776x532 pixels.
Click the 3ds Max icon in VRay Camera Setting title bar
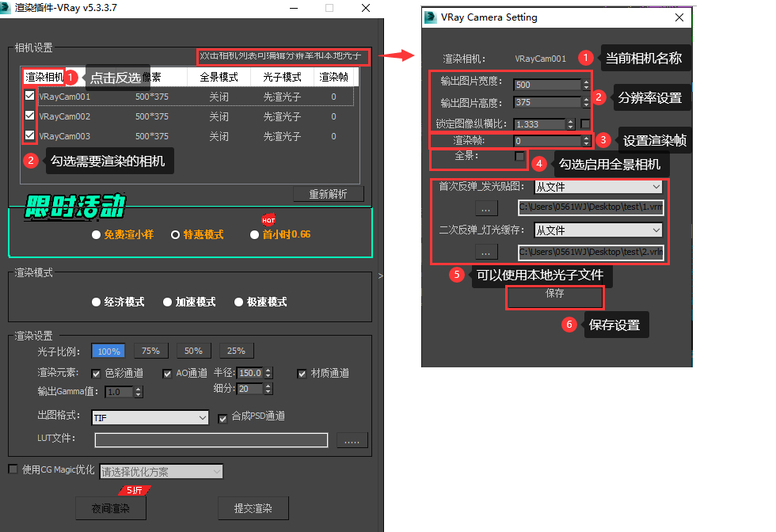[432, 17]
